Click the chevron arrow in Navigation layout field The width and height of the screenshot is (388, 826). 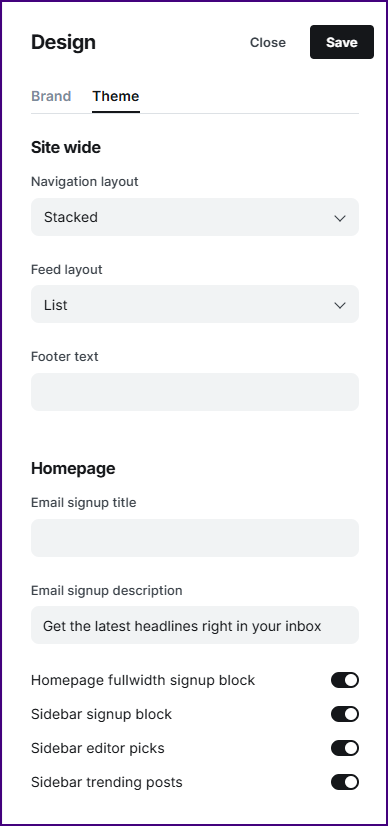click(340, 218)
